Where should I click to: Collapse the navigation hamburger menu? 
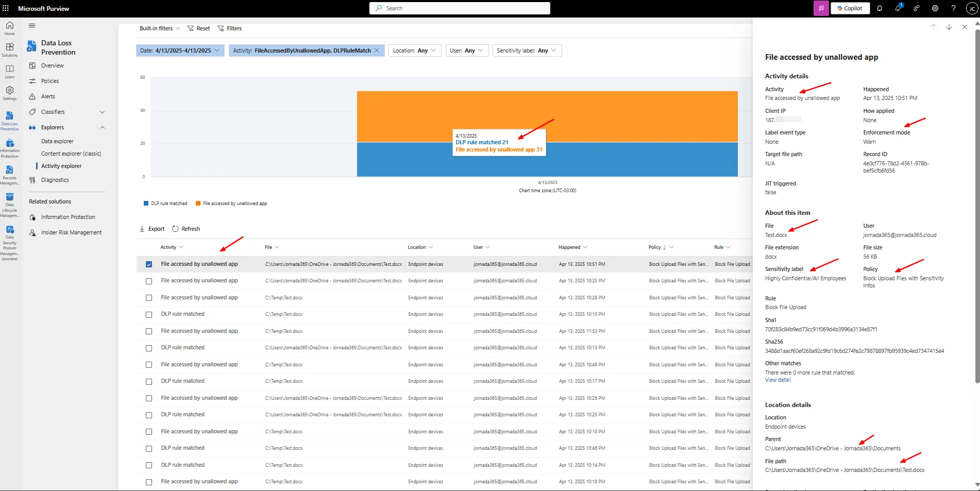pyautogui.click(x=32, y=25)
